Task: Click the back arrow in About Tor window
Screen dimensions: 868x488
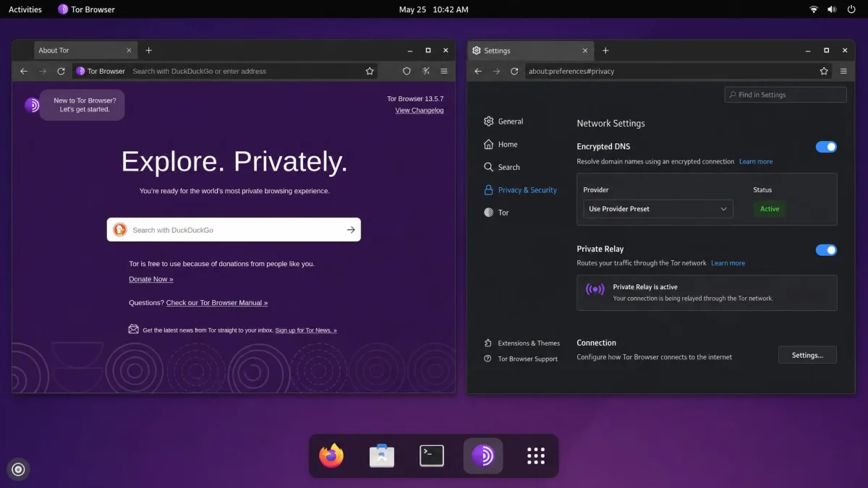Action: click(24, 71)
